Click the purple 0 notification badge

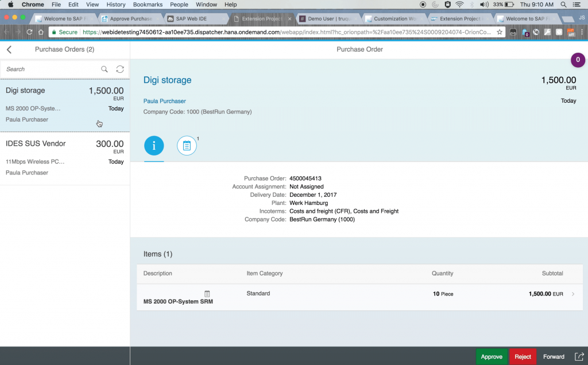(578, 60)
